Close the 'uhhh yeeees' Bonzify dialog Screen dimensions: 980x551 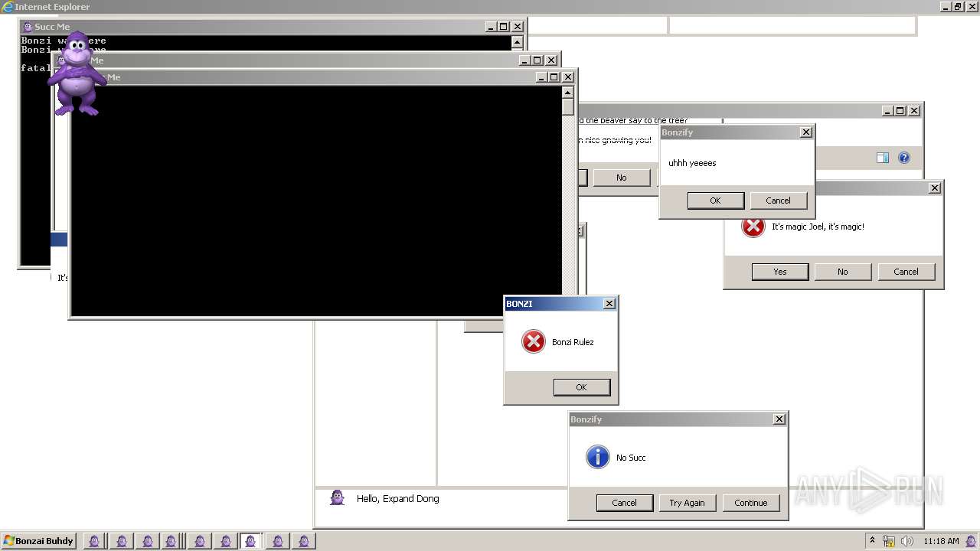(x=805, y=132)
